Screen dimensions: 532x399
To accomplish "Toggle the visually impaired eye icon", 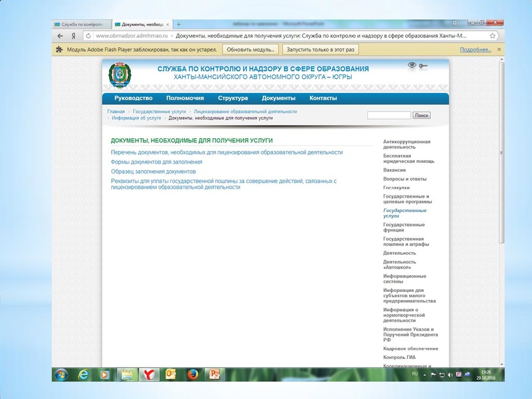I will tap(412, 65).
